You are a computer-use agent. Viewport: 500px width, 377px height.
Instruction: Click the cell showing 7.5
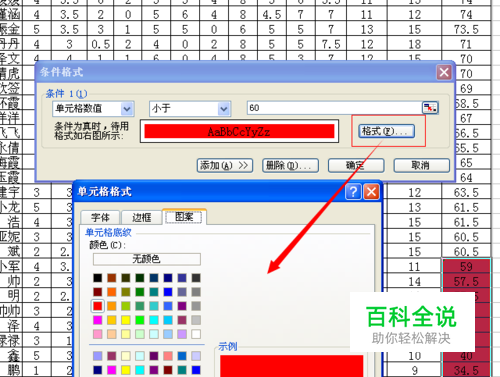331,44
